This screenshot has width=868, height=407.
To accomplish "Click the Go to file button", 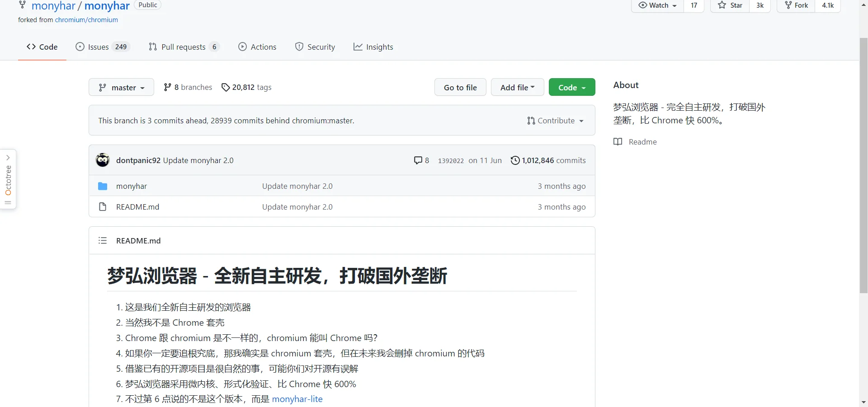I will click(x=460, y=87).
